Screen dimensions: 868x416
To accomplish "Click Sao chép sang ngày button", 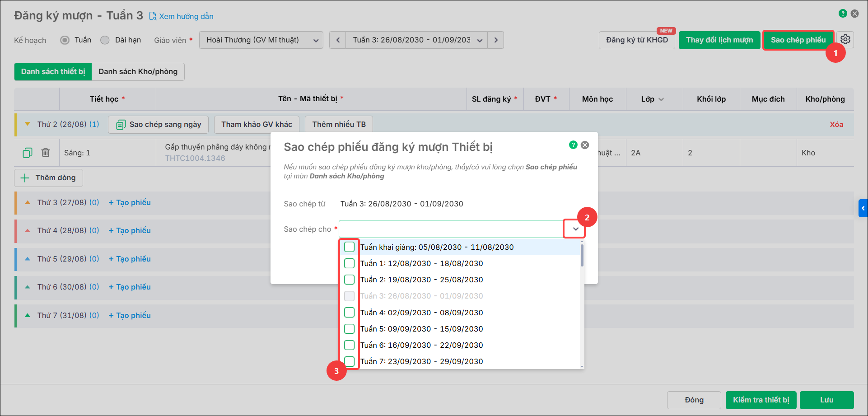I will coord(158,124).
